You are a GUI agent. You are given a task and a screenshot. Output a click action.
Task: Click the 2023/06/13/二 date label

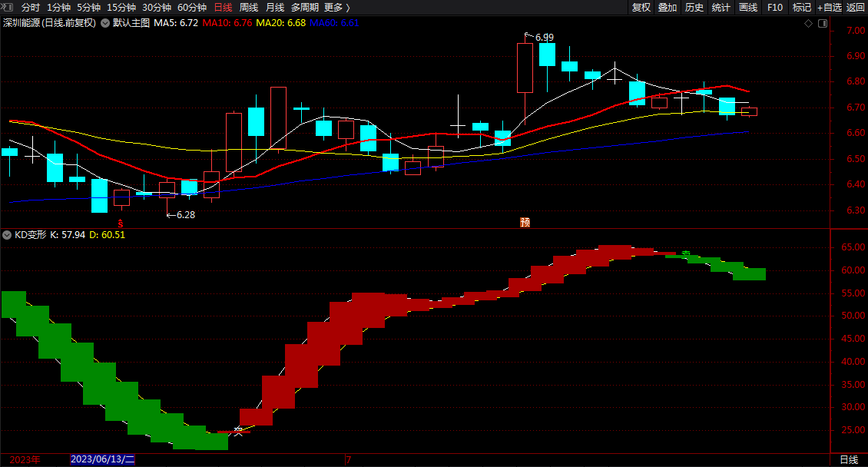(103, 460)
